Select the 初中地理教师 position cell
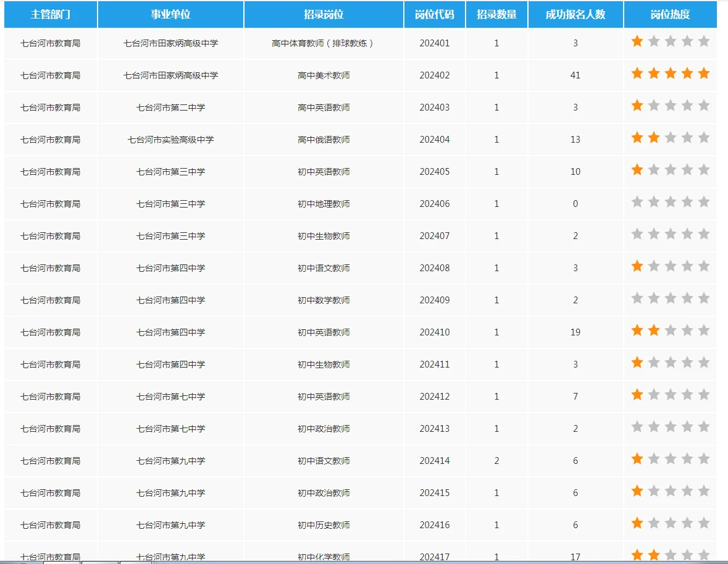The image size is (728, 564). coord(324,204)
